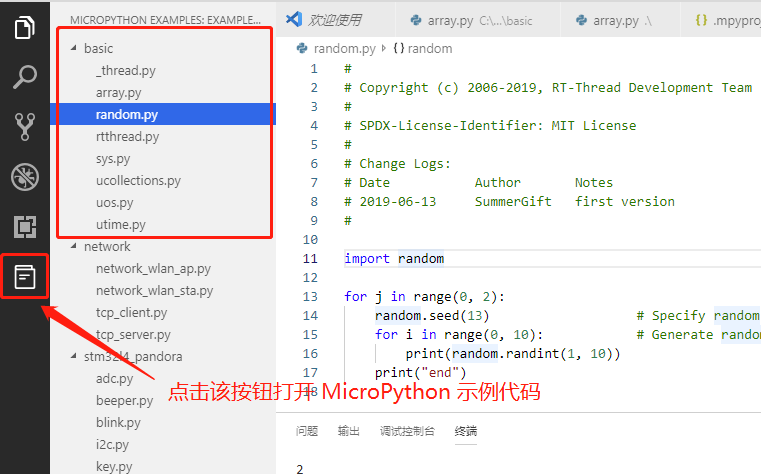Switch to the 欢迎使用 tab
The height and width of the screenshot is (474, 761).
pos(334,20)
